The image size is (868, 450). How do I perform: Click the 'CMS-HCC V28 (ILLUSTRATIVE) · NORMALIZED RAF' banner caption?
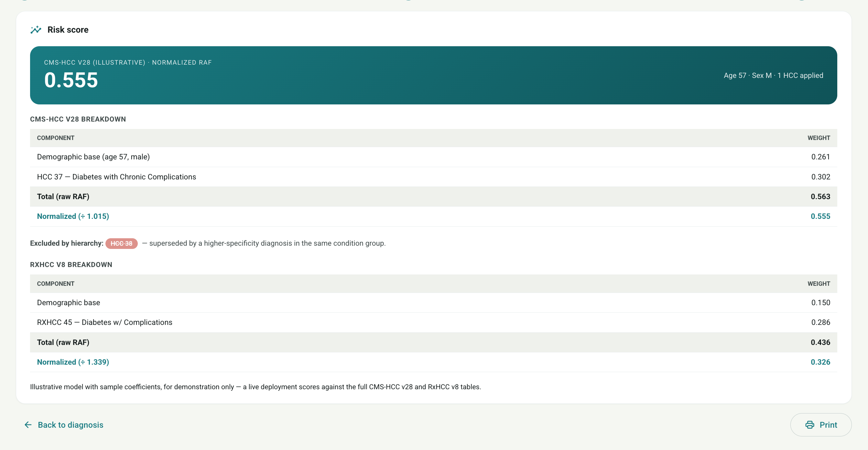(128, 63)
